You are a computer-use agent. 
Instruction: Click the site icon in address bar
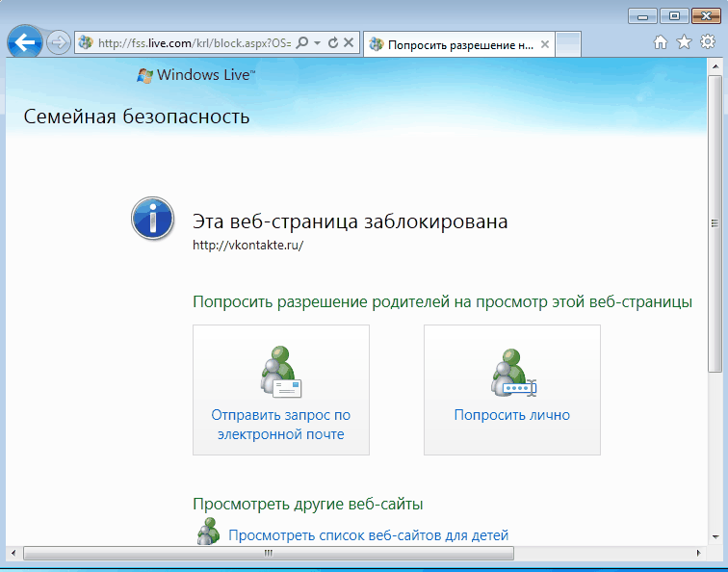point(86,42)
